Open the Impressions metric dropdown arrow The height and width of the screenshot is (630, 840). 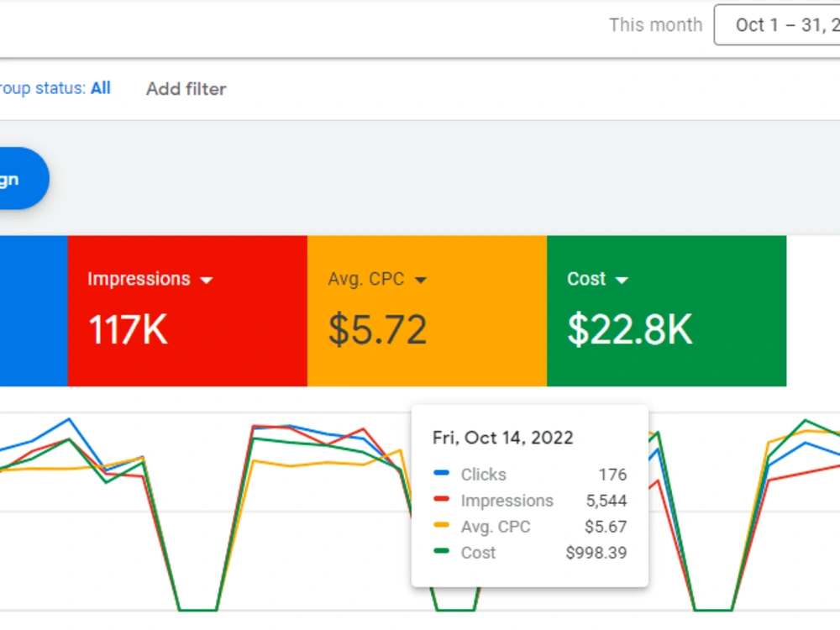pyautogui.click(x=207, y=280)
